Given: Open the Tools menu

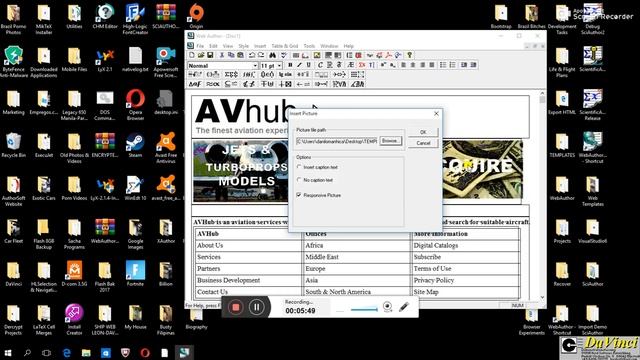Looking at the screenshot, I should [x=309, y=46].
